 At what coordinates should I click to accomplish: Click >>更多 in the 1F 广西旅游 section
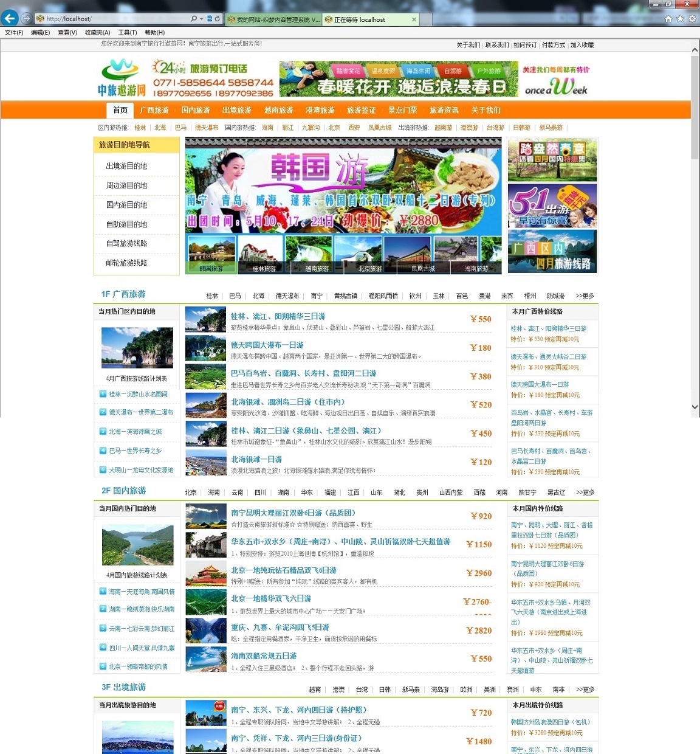[585, 296]
